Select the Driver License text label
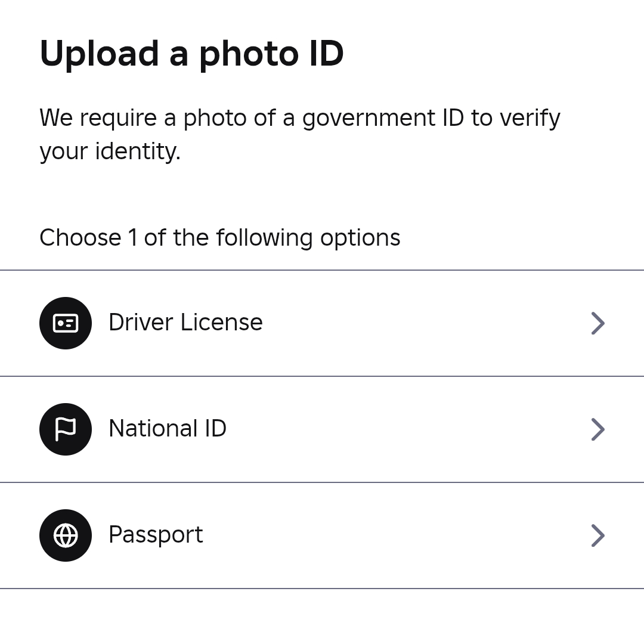The width and height of the screenshot is (644, 644). coord(185,323)
